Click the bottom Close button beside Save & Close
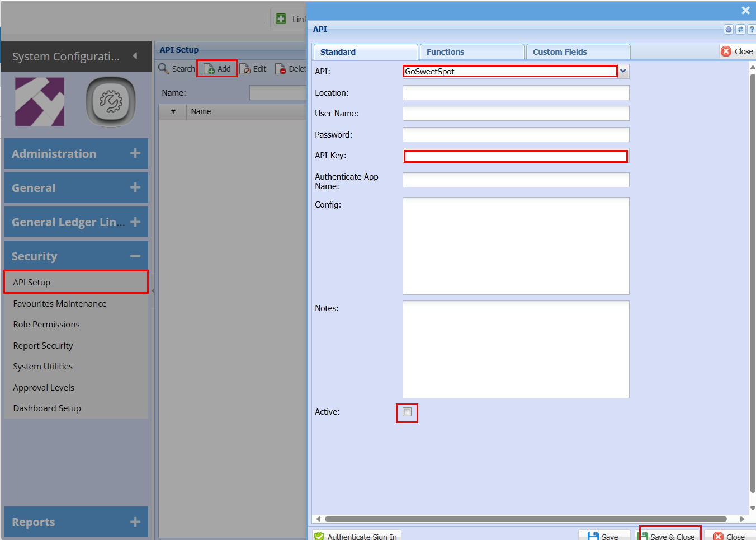The image size is (756, 540). [x=730, y=536]
